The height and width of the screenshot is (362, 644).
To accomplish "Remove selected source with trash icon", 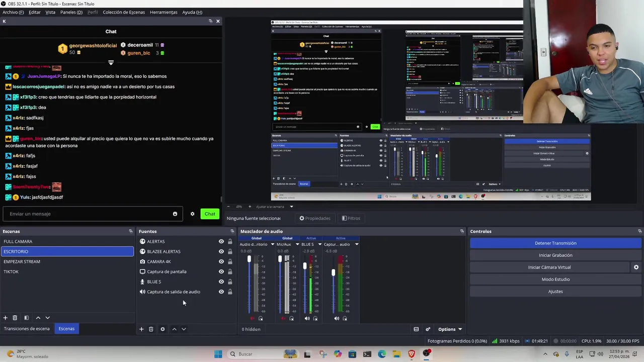I will click(x=151, y=329).
